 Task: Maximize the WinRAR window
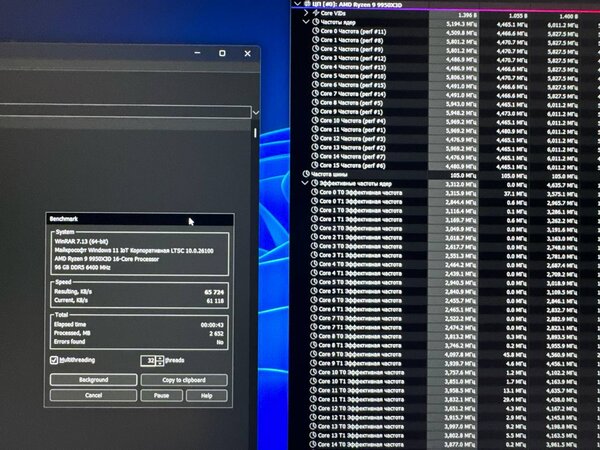coord(222,53)
